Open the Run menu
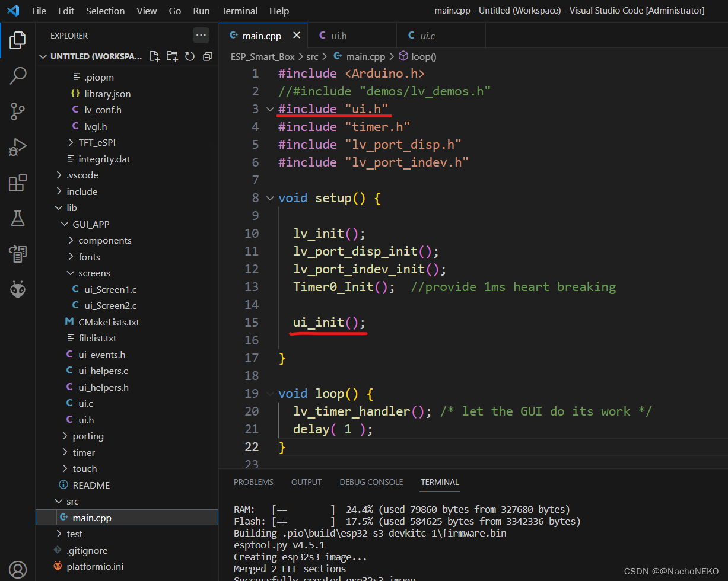 tap(201, 11)
